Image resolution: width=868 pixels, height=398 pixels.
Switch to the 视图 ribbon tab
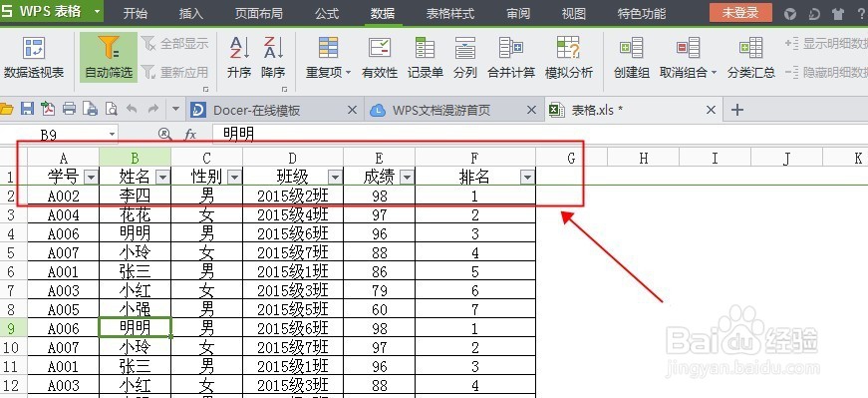pos(573,13)
